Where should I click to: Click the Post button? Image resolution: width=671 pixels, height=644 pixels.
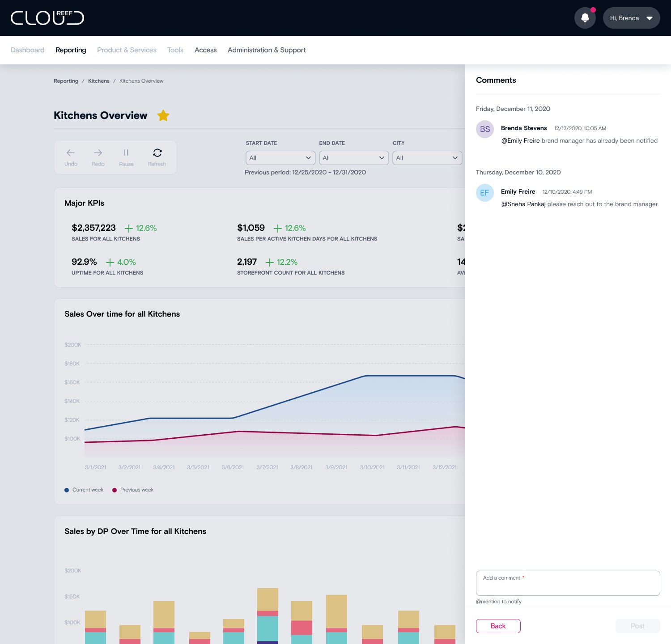(x=638, y=626)
